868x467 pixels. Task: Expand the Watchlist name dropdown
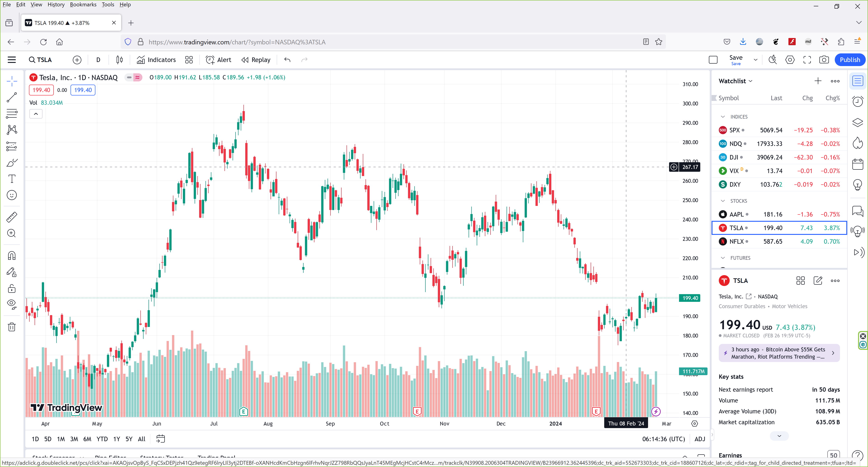click(735, 81)
